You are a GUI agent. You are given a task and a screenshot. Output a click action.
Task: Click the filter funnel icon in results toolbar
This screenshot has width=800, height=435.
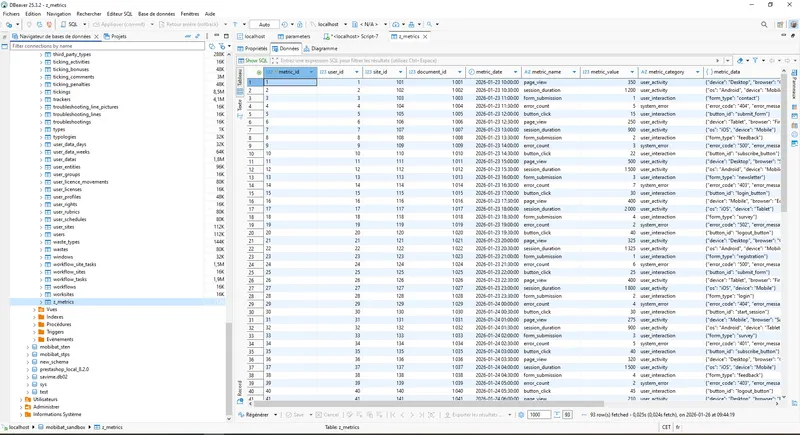(x=755, y=60)
